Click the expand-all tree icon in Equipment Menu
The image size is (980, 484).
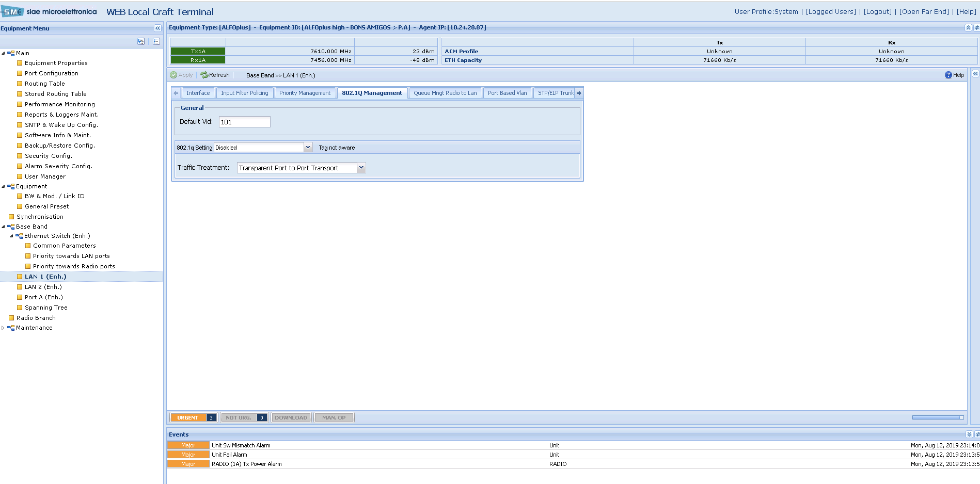click(141, 42)
